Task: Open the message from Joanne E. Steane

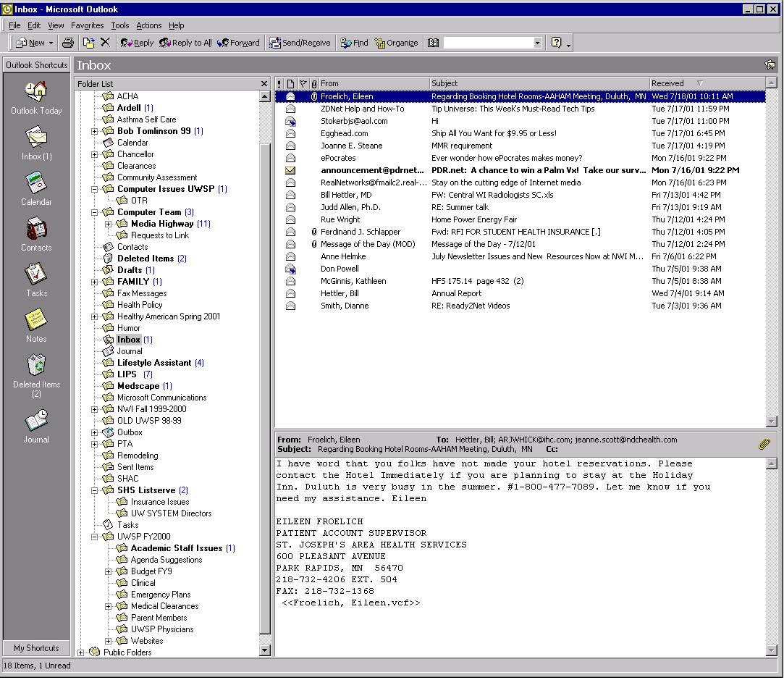Action: click(520, 146)
